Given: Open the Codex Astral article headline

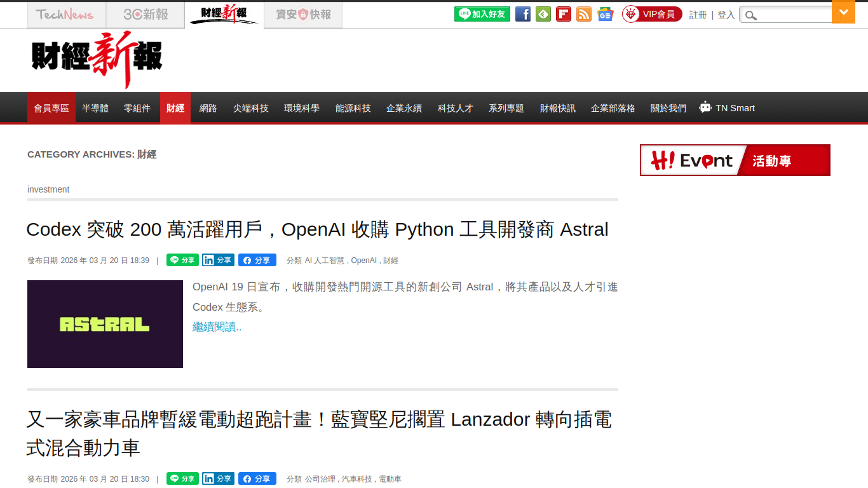Looking at the screenshot, I should (318, 229).
